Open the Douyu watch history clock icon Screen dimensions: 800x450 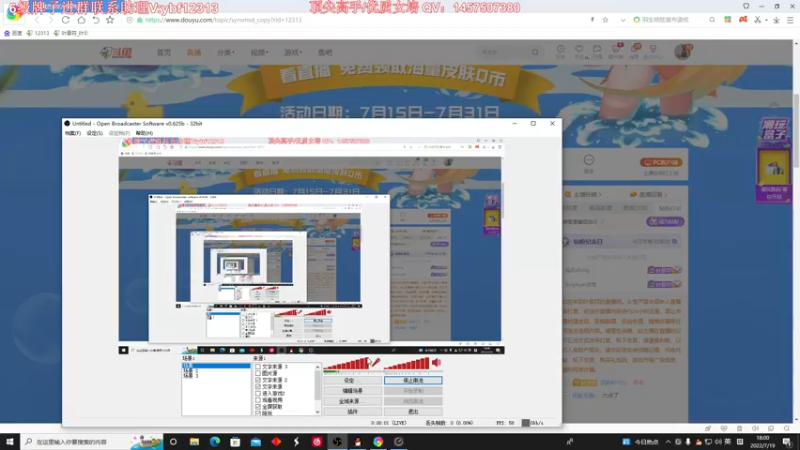[x=560, y=49]
